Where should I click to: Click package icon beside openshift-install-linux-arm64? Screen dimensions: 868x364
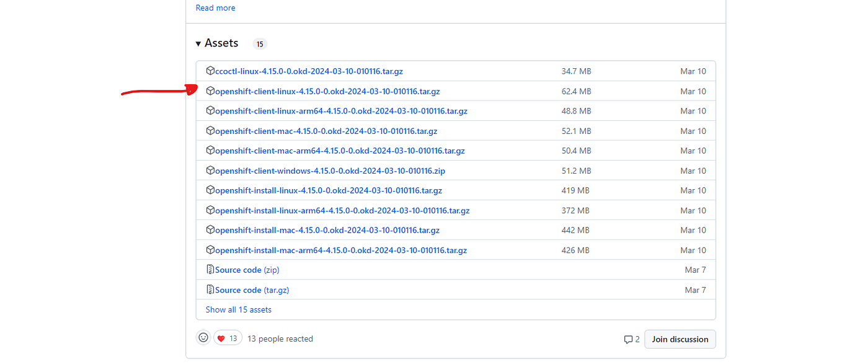click(x=210, y=210)
